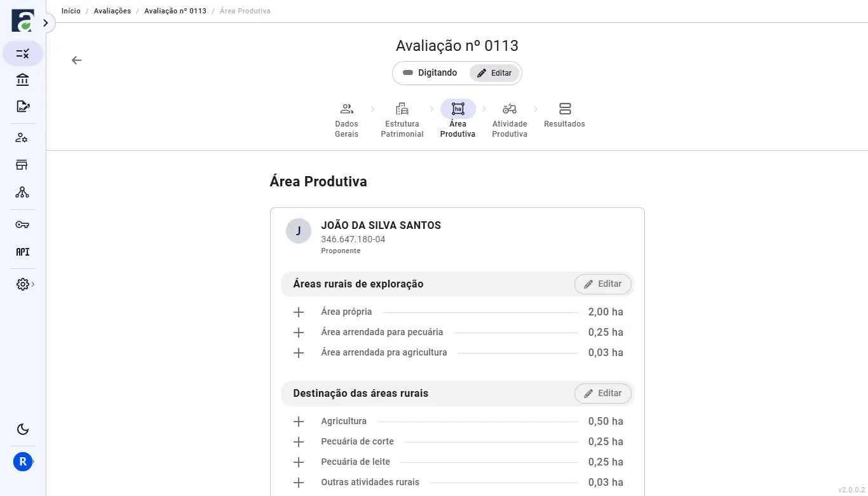Open the user management icon in the sidebar
This screenshot has height=496, width=868.
22,137
